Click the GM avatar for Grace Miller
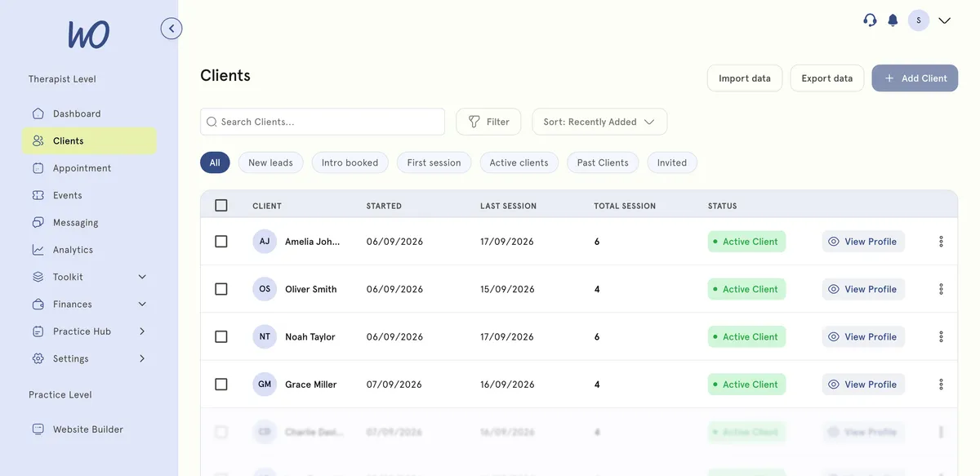The height and width of the screenshot is (476, 980). (265, 385)
